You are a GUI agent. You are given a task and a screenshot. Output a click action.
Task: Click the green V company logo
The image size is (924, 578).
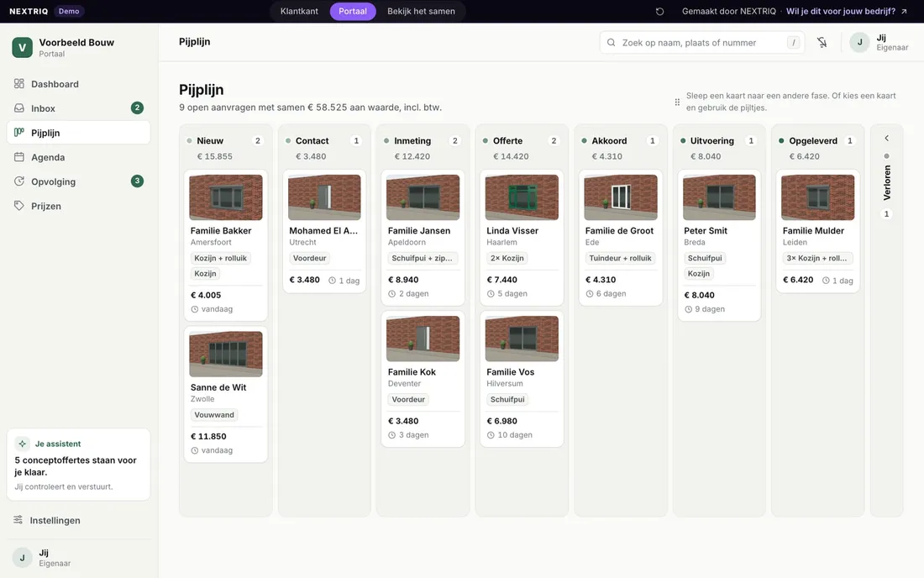point(23,48)
